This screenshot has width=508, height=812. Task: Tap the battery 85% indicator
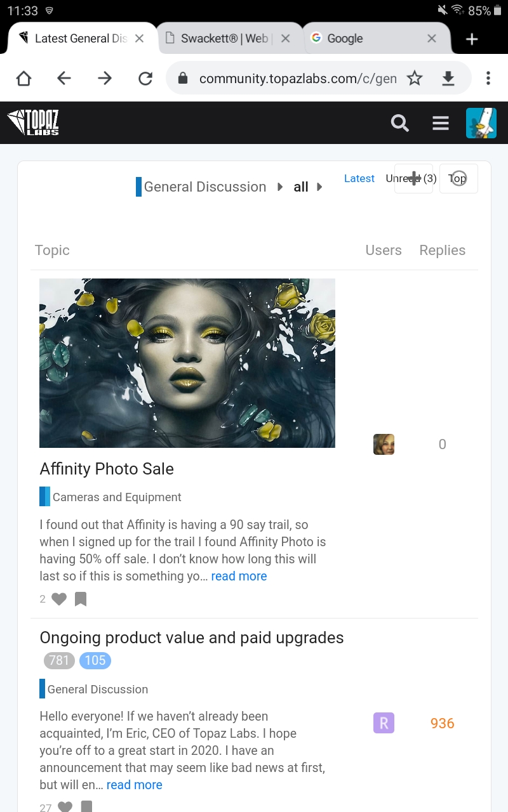click(x=485, y=11)
